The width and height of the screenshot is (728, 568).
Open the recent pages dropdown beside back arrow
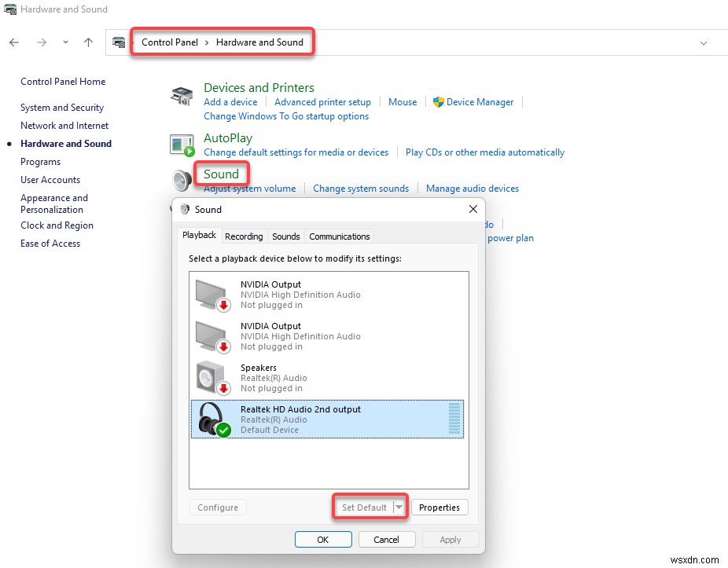[x=65, y=42]
